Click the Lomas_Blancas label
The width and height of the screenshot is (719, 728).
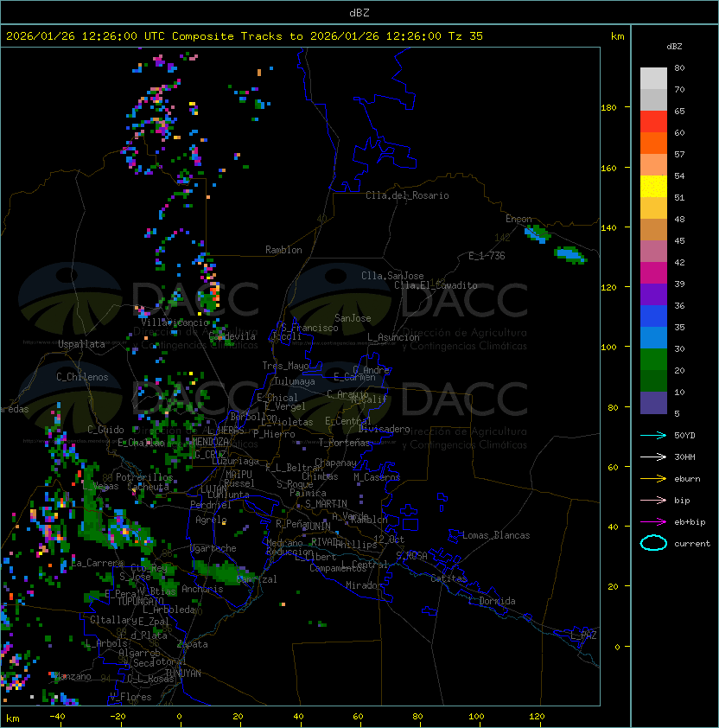(x=496, y=535)
